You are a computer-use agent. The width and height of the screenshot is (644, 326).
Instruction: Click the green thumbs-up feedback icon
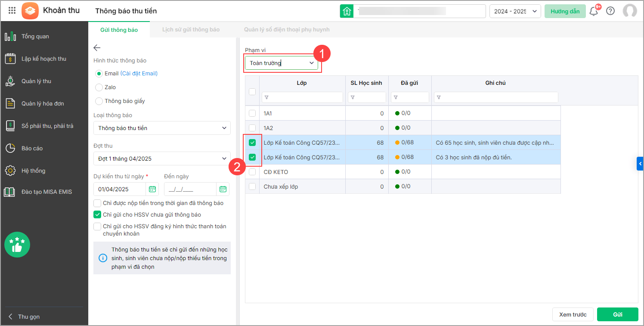tap(17, 245)
